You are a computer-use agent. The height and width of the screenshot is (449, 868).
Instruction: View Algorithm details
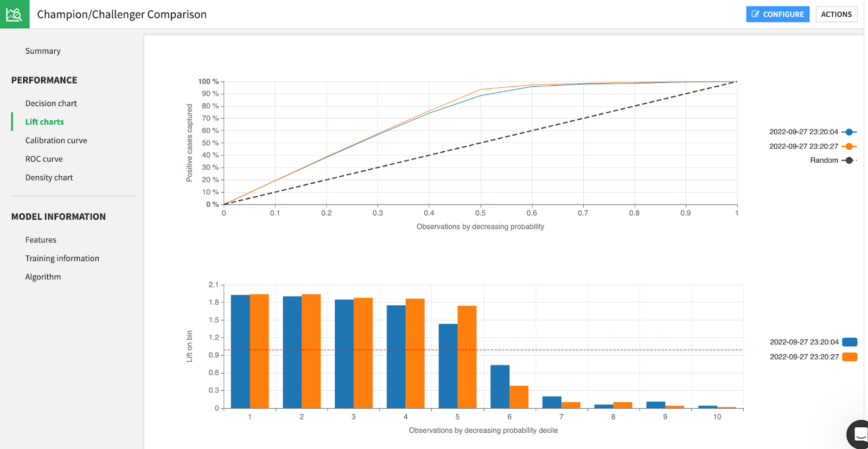pyautogui.click(x=43, y=277)
